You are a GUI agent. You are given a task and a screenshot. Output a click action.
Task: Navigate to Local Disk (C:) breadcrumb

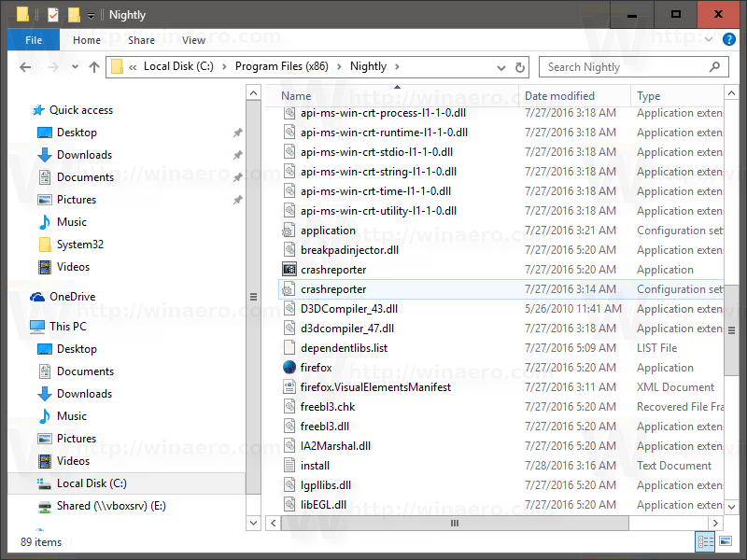coord(178,66)
